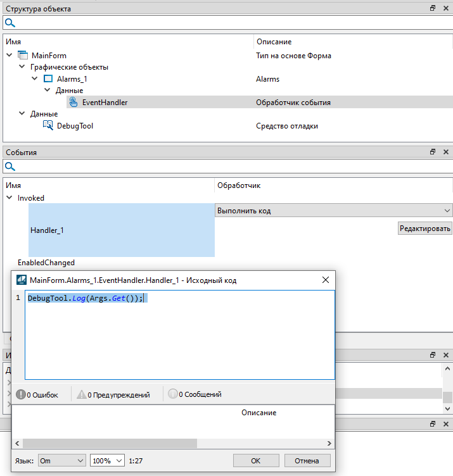Screen dimensions: 453x476
Task: Click the MainForm form icon in the tree
Action: click(23, 56)
